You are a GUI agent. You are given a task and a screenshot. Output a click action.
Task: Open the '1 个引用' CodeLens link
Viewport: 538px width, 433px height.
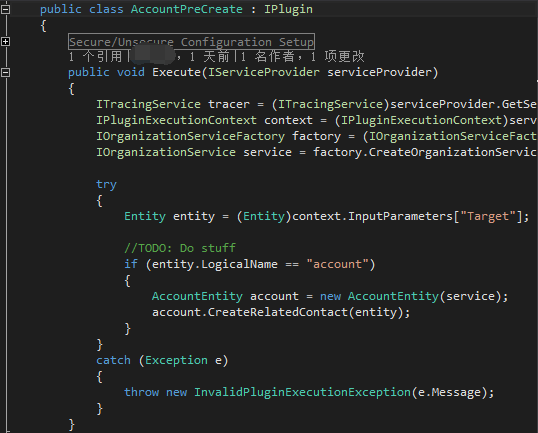(95, 57)
